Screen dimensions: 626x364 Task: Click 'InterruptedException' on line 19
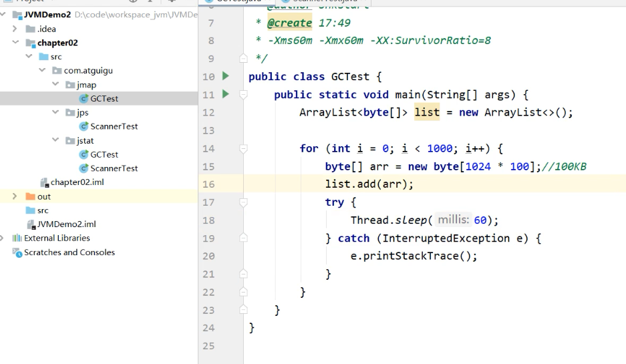tap(446, 238)
